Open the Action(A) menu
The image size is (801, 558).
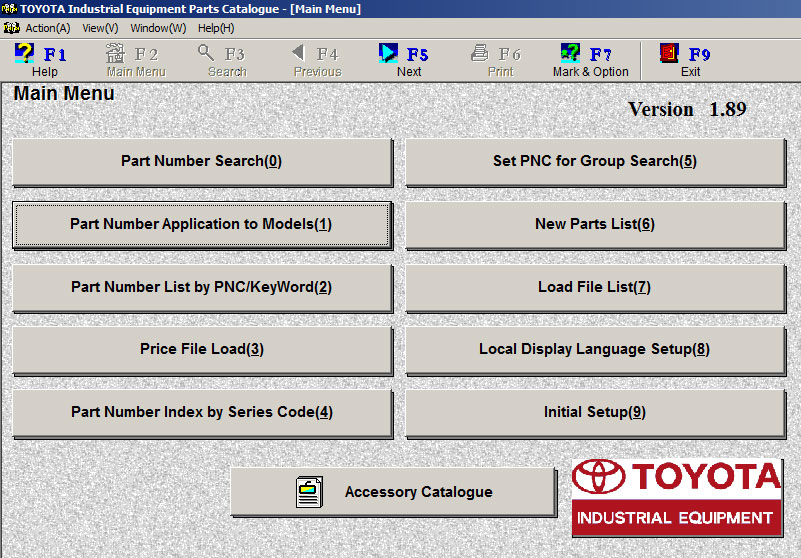tap(48, 28)
